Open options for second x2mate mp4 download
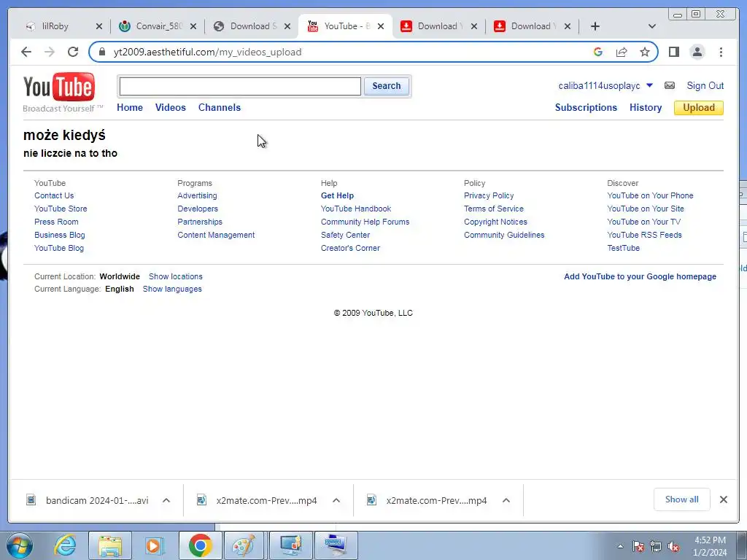Viewport: 747px width, 560px height. tap(506, 500)
